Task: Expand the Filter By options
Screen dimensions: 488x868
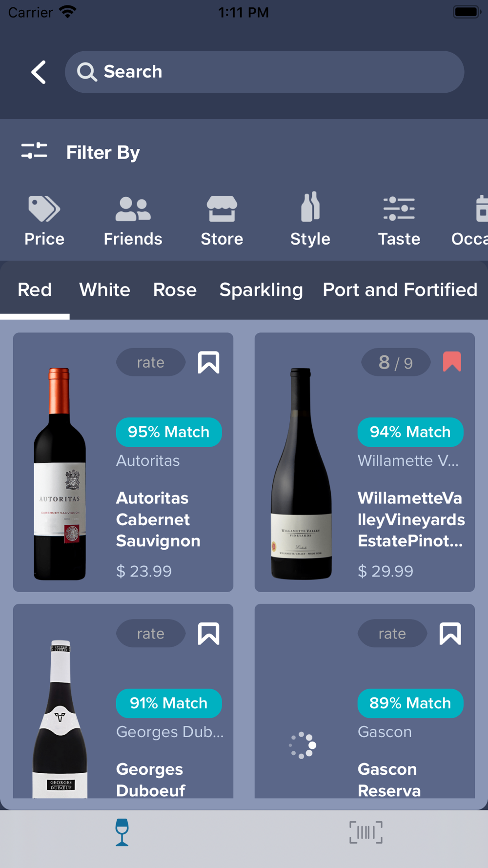Action: click(81, 152)
